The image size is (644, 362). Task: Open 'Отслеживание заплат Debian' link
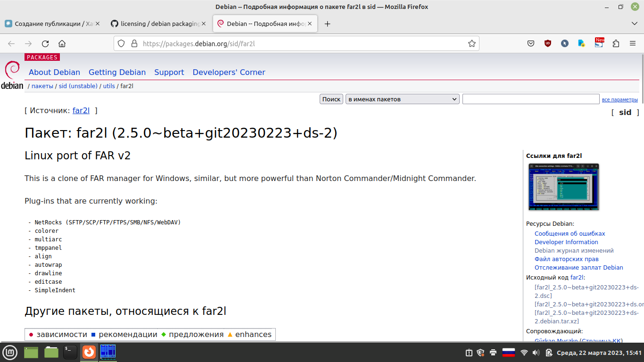coord(579,267)
